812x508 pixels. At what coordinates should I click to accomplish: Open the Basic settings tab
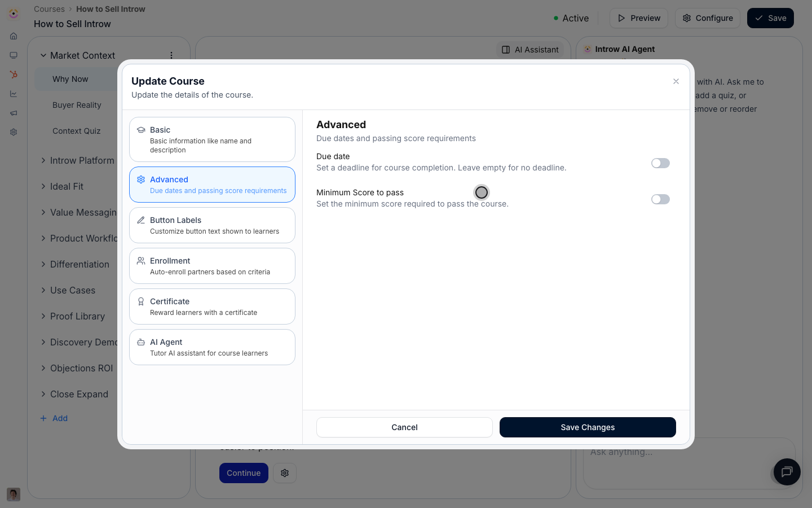[x=212, y=139]
